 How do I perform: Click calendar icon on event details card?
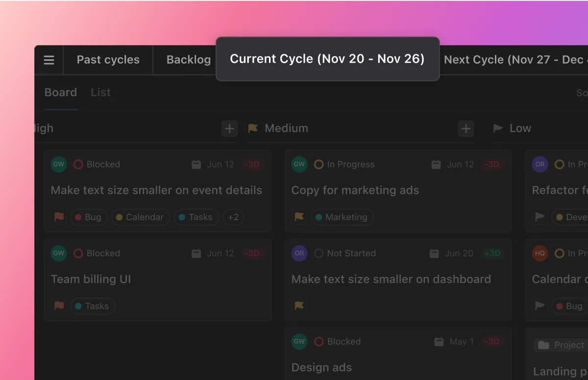coord(196,164)
